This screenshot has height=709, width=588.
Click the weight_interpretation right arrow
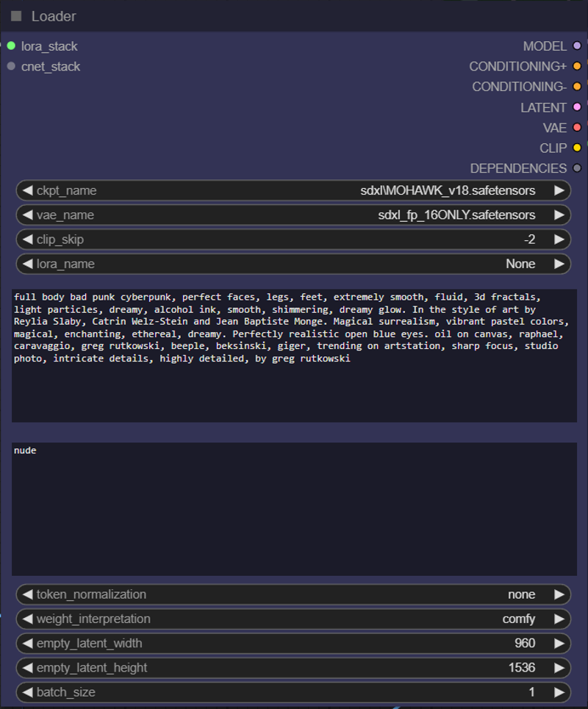pyautogui.click(x=559, y=619)
